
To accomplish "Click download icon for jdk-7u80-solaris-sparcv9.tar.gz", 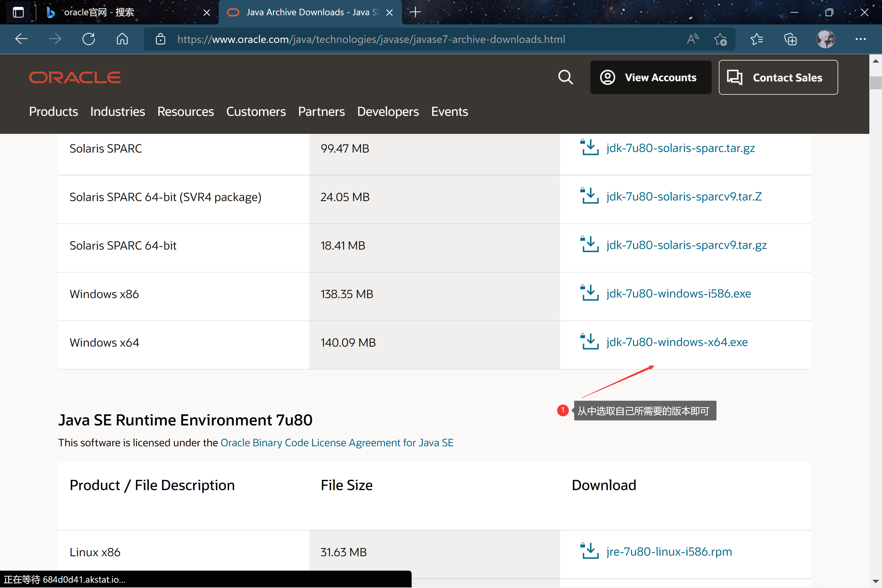I will click(589, 244).
